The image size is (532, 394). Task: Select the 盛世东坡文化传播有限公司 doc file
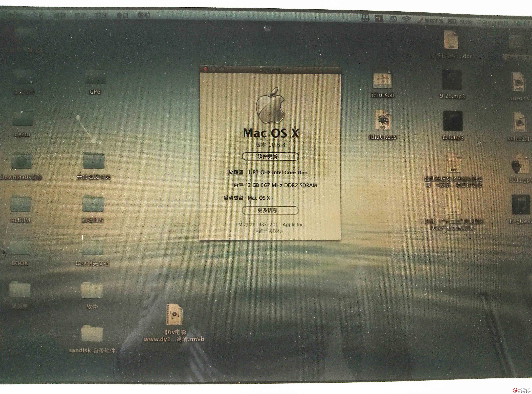click(454, 163)
